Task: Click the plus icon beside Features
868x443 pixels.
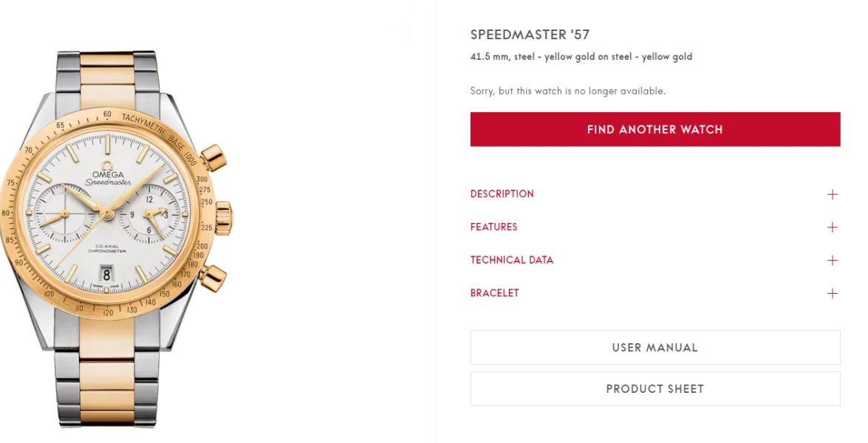Action: point(833,227)
